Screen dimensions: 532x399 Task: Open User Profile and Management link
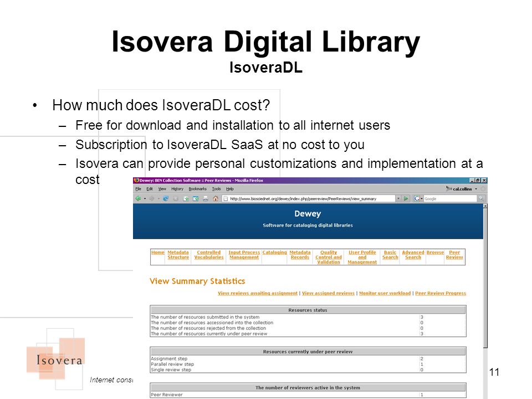point(362,257)
